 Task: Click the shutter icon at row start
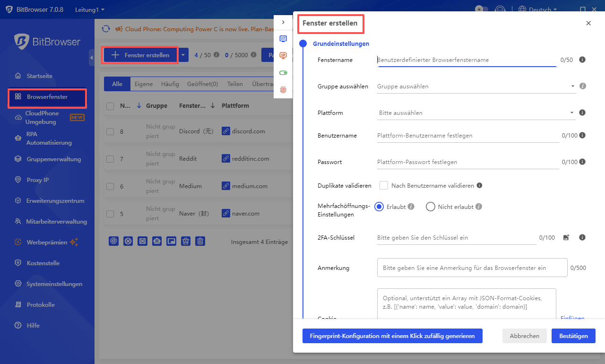[x=113, y=241]
